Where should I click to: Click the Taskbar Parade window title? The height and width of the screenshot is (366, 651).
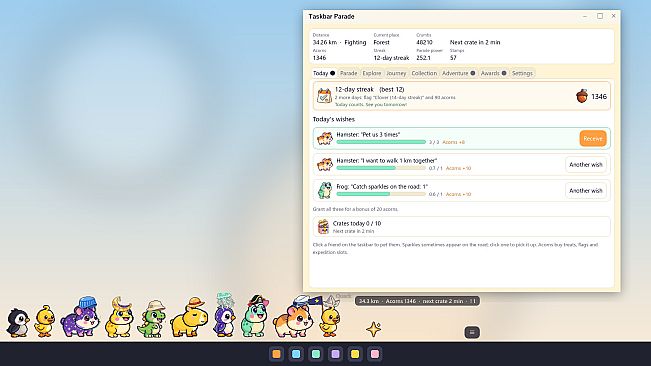[331, 17]
